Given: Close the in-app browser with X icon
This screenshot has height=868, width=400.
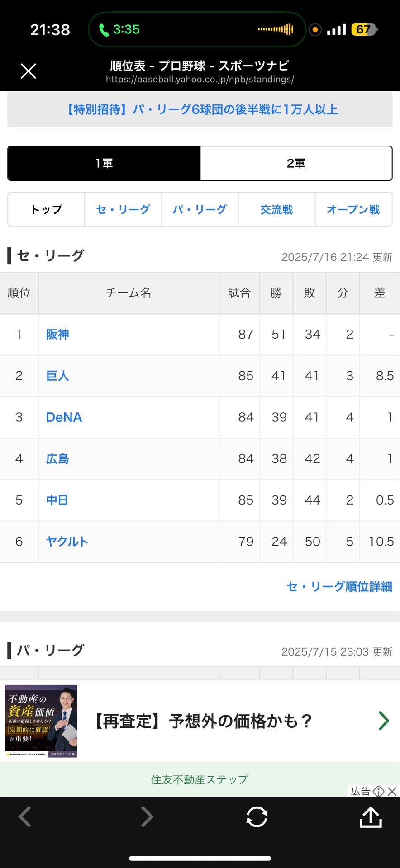Looking at the screenshot, I should pos(28,71).
